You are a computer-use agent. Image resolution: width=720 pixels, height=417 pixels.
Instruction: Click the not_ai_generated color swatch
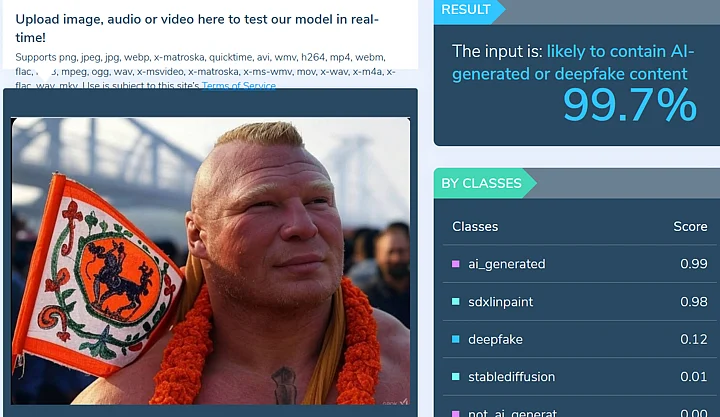456,414
